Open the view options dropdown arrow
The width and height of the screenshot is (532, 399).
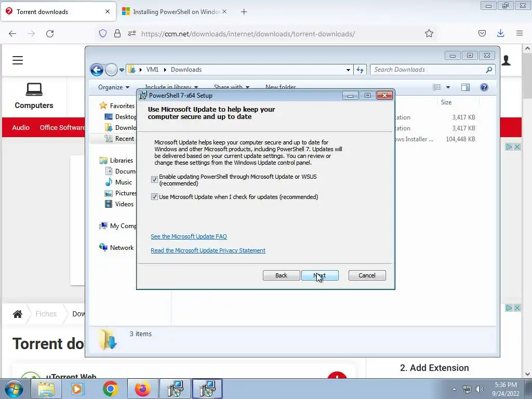coord(448,87)
